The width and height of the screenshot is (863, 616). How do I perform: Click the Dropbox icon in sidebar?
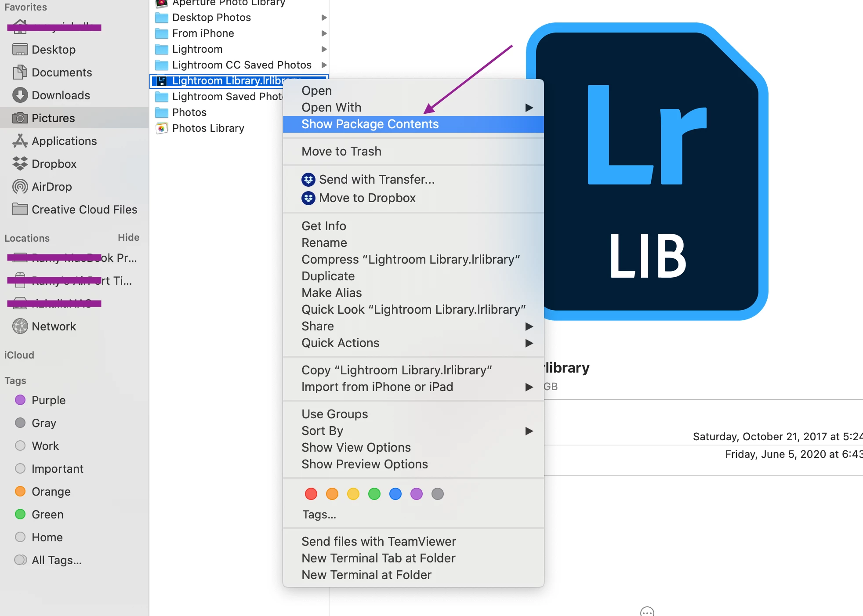pyautogui.click(x=20, y=164)
